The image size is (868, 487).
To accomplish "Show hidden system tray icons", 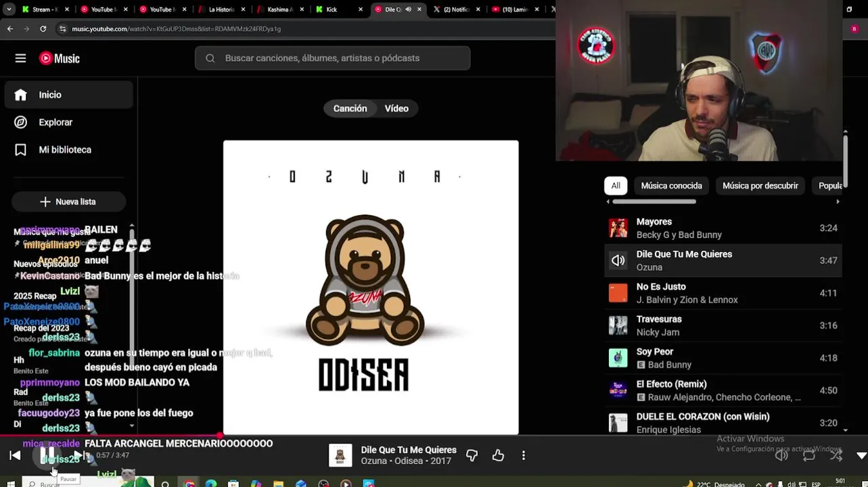I will (758, 484).
